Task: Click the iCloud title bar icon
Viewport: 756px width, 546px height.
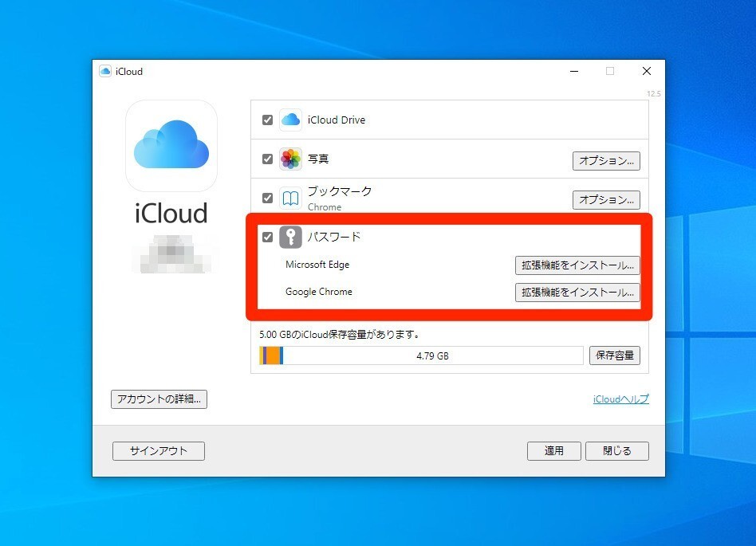Action: pos(105,71)
